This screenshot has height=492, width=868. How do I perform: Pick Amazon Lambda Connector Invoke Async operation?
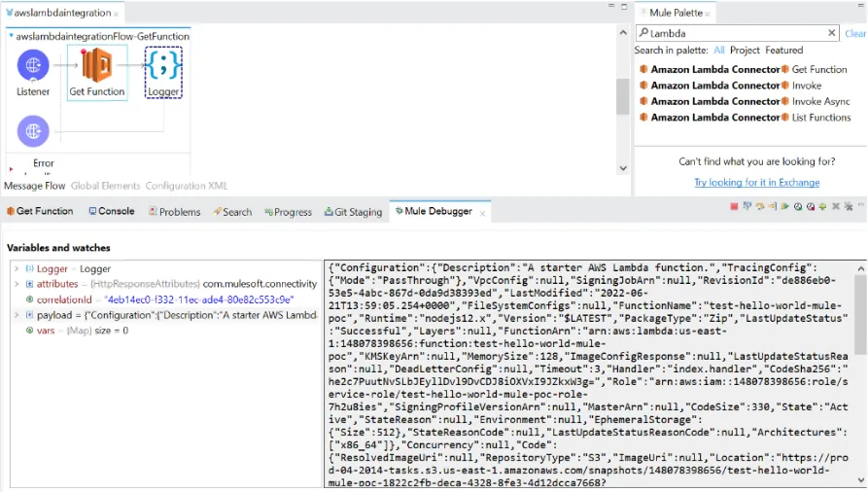click(745, 102)
